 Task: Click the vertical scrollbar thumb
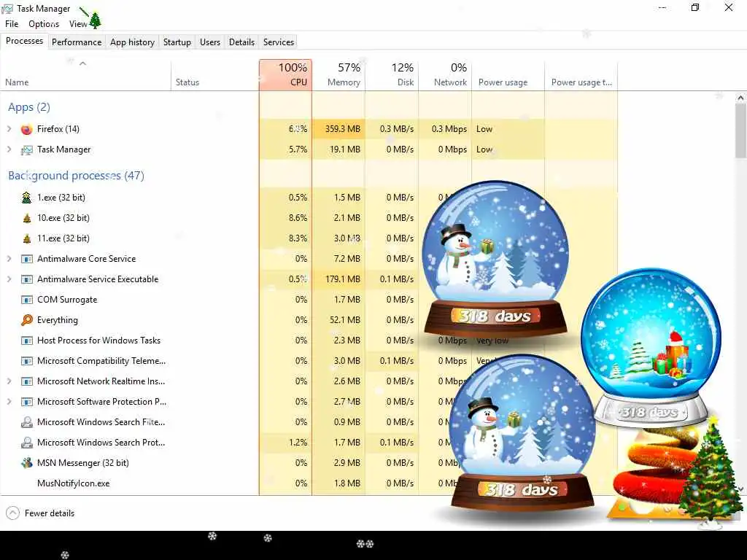click(740, 131)
